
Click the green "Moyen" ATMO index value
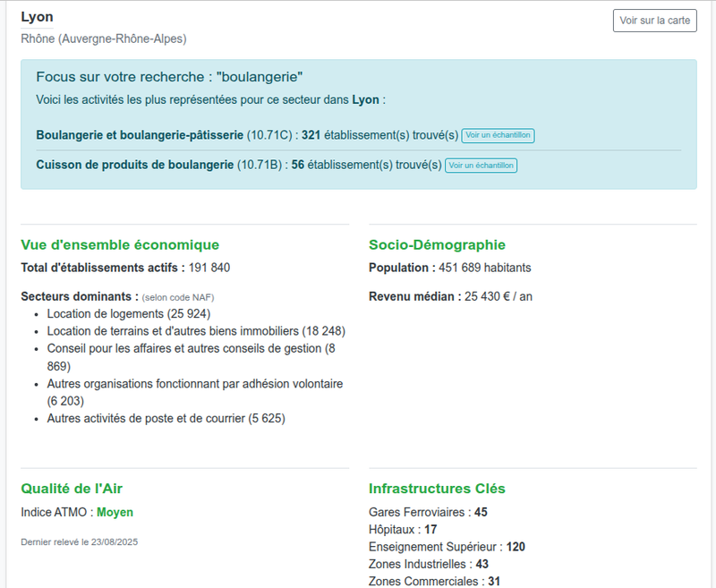115,513
